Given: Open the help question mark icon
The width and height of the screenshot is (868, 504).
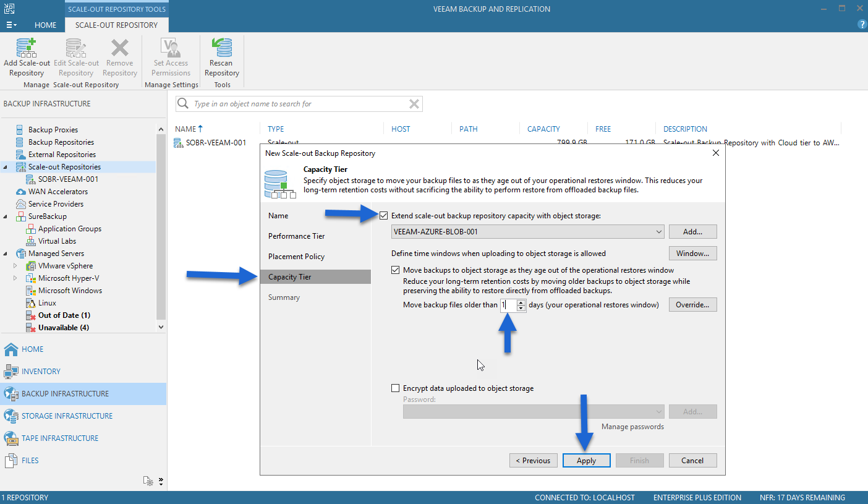Looking at the screenshot, I should point(862,25).
